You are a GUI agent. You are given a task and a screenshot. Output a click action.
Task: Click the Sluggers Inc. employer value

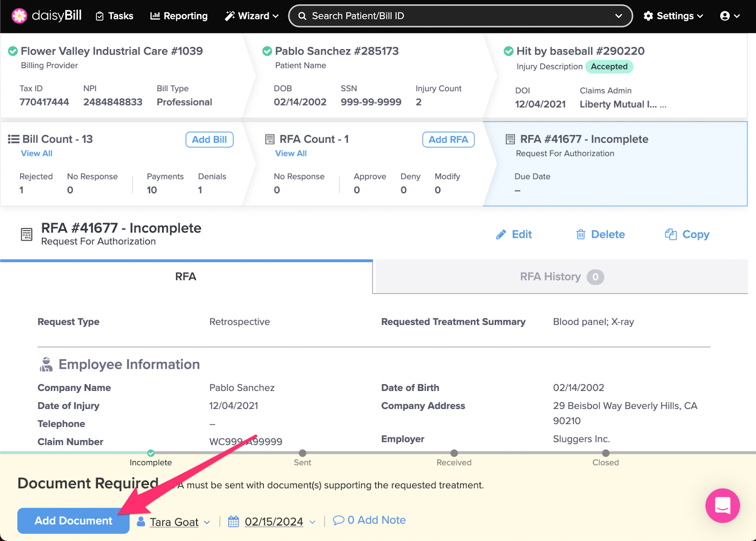pos(581,439)
